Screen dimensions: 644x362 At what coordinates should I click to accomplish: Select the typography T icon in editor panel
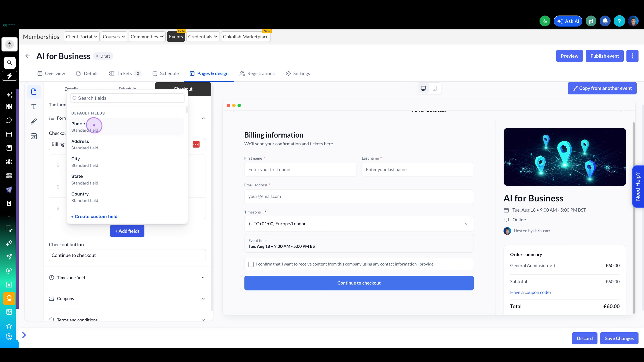point(34,107)
